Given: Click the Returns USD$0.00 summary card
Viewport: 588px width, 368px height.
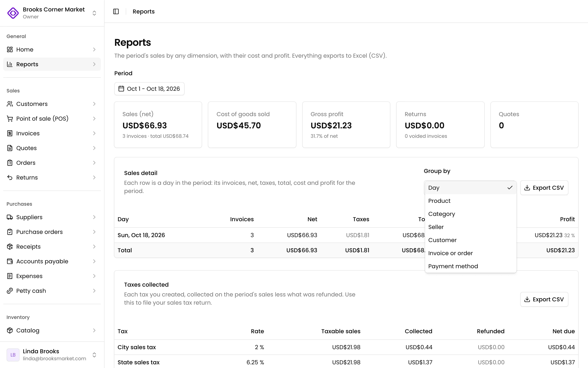Looking at the screenshot, I should pos(440,125).
